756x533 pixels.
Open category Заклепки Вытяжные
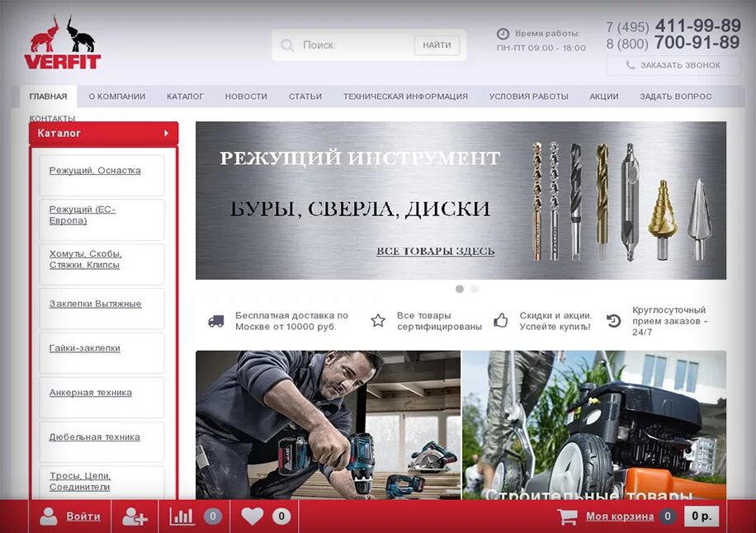point(96,304)
